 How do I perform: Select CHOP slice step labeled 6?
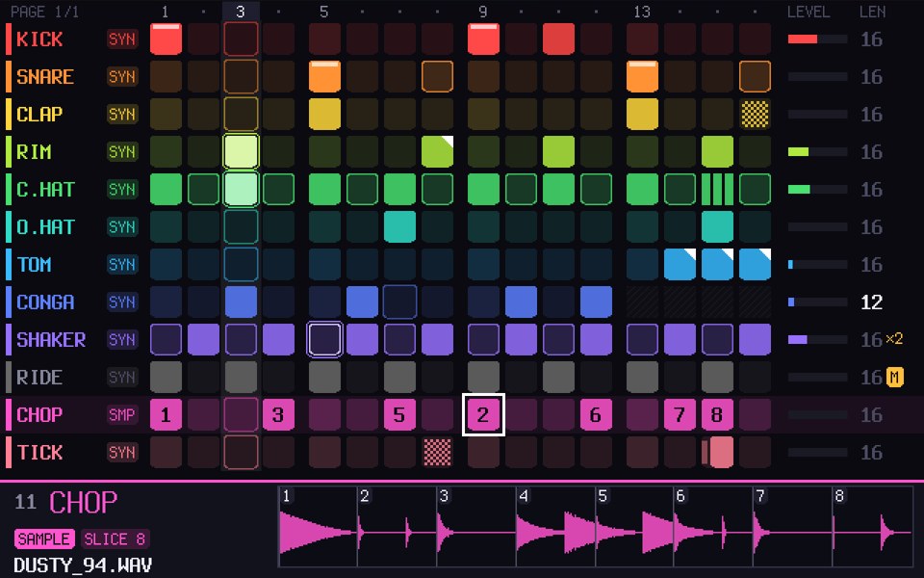pos(596,414)
